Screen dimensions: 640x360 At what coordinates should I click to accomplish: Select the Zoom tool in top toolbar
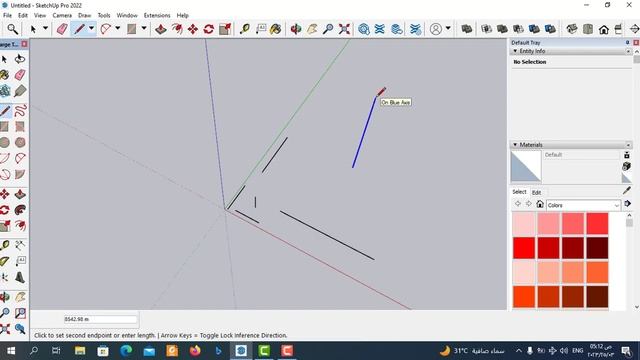pyautogui.click(x=328, y=29)
